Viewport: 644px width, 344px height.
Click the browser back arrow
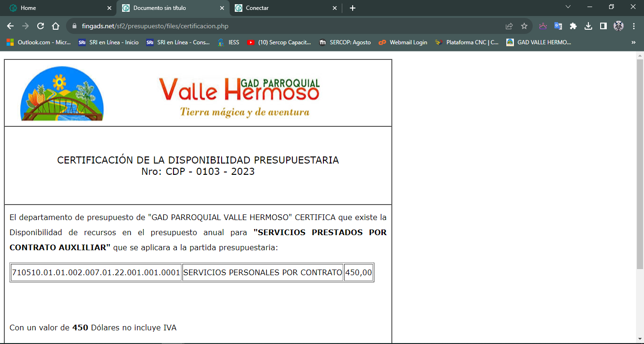(x=10, y=26)
